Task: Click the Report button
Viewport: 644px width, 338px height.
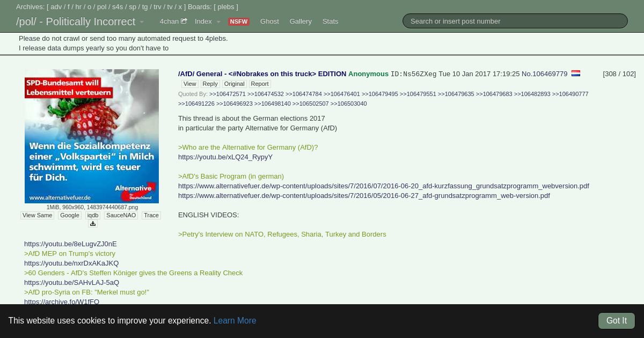Action: click(260, 84)
